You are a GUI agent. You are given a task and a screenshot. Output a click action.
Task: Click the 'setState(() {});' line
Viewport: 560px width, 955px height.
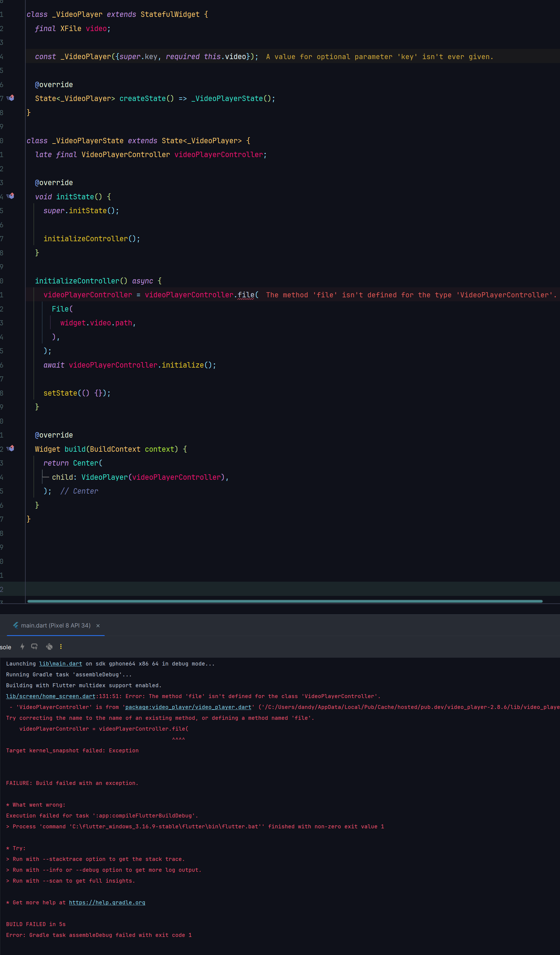tap(77, 393)
